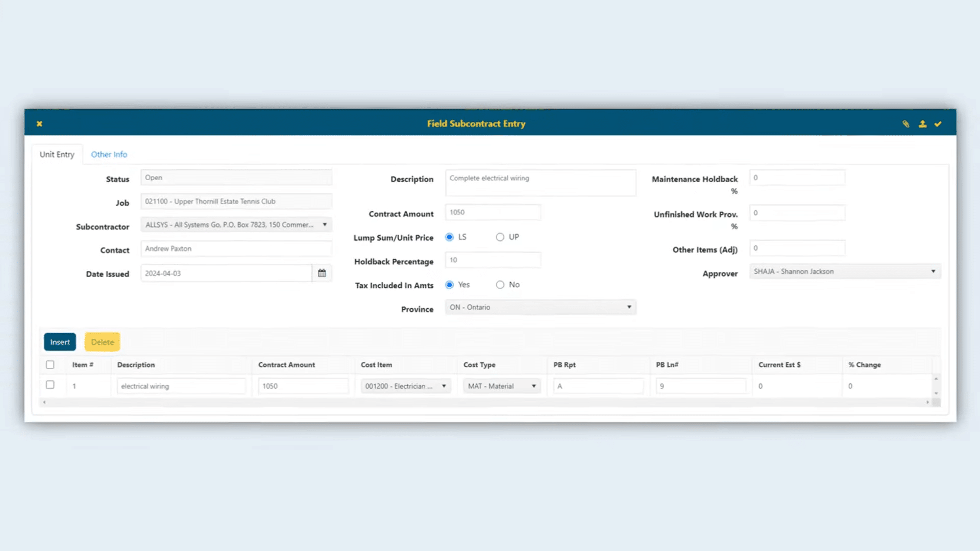Check the checkbox for item row 1
The image size is (980, 551).
(x=50, y=386)
